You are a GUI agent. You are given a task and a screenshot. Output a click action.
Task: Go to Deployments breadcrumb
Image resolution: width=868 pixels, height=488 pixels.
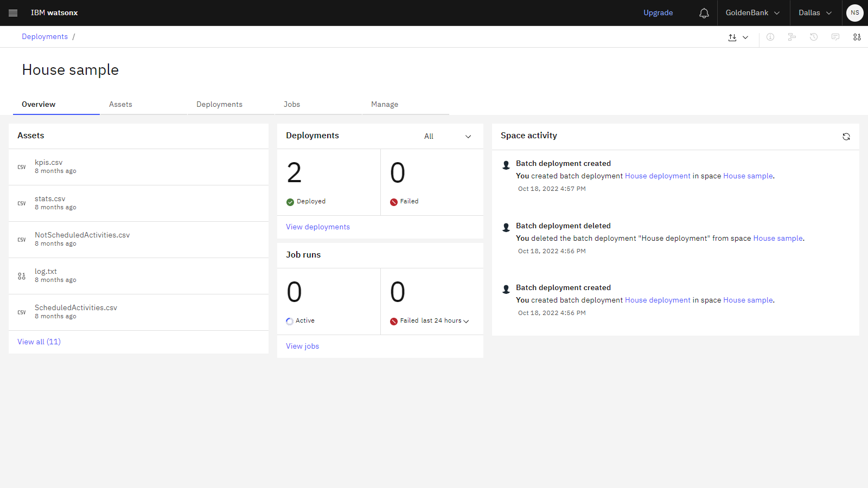pyautogui.click(x=44, y=37)
